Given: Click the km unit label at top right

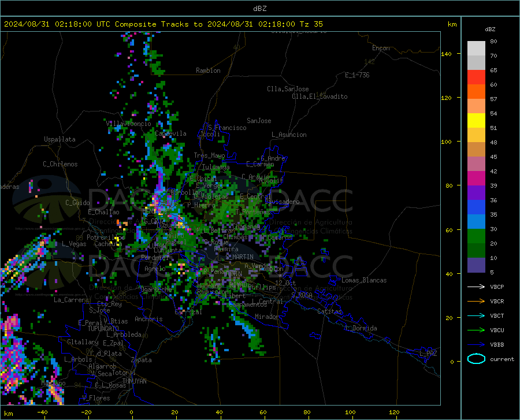Looking at the screenshot, I should [x=452, y=24].
